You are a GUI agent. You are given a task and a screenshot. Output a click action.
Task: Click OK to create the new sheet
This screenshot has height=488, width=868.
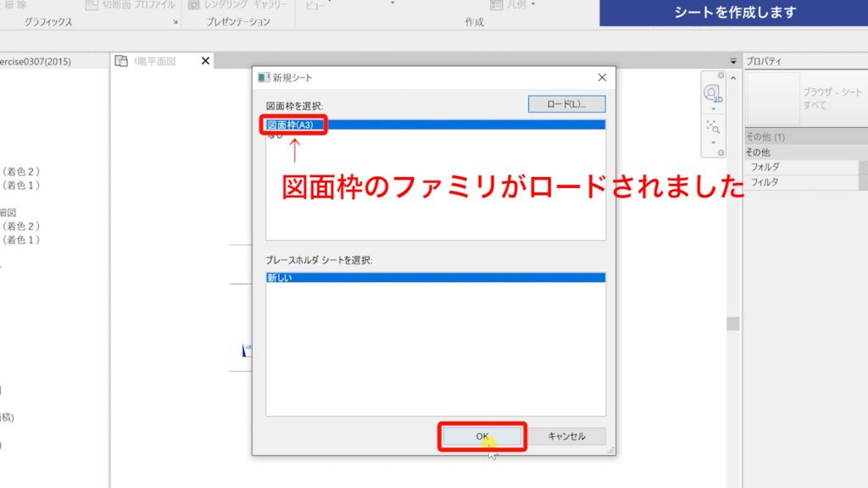[x=482, y=435]
